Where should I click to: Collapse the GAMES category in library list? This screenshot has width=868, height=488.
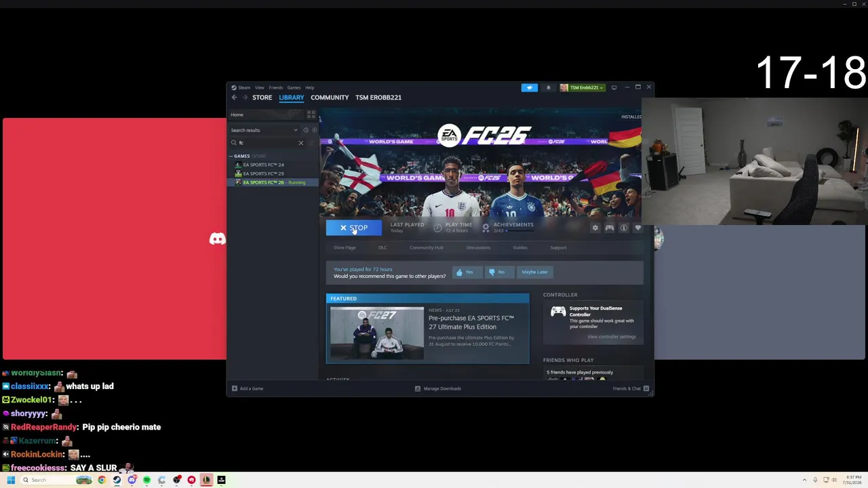point(231,156)
